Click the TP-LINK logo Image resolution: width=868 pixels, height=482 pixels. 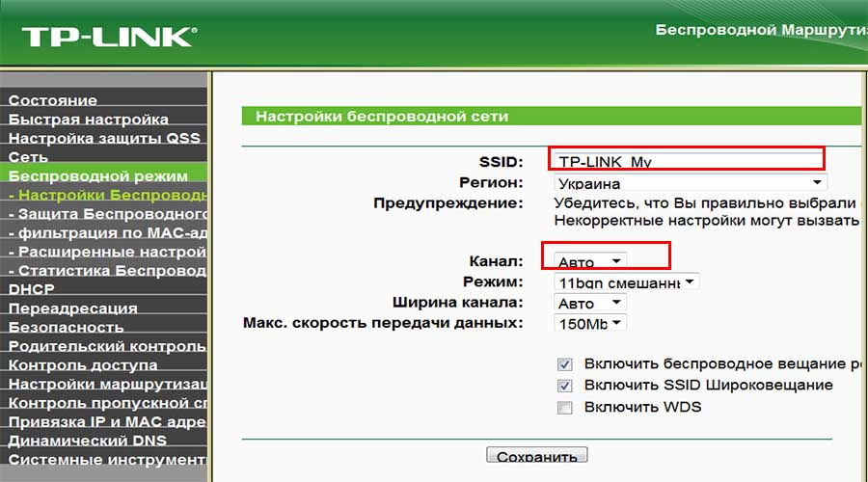coord(109,37)
